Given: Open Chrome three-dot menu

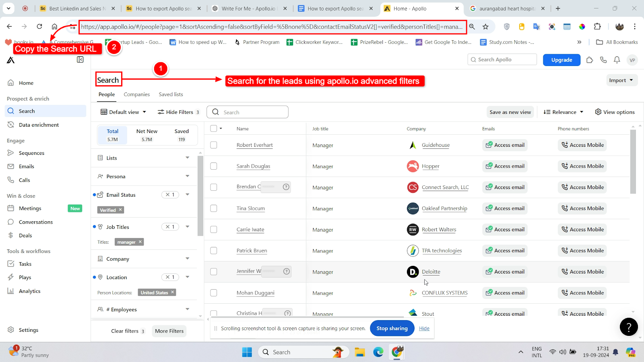Looking at the screenshot, I should coord(635,27).
